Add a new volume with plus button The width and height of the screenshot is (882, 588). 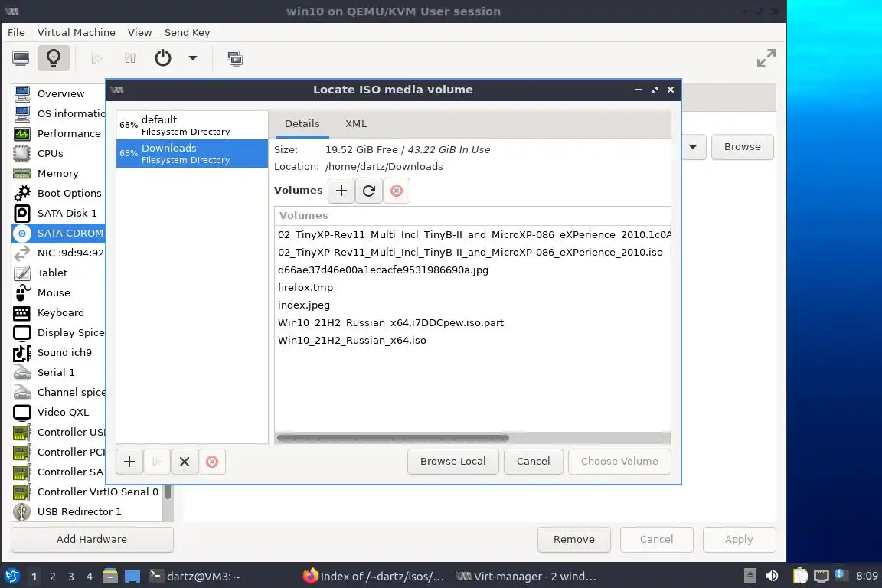pos(341,191)
